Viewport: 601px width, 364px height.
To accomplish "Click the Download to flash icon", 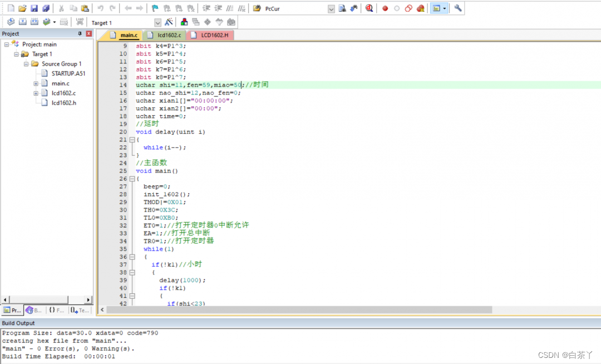I will coord(80,22).
